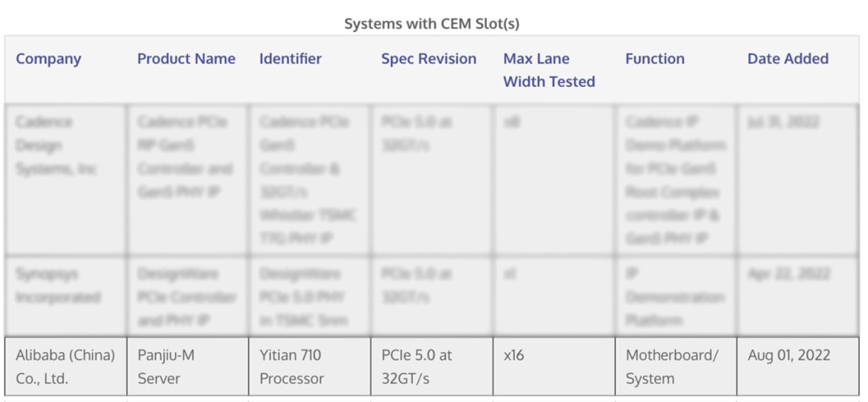Sort by the Date Added header
Image resolution: width=868 pixels, height=402 pixels.
pyautogui.click(x=788, y=59)
